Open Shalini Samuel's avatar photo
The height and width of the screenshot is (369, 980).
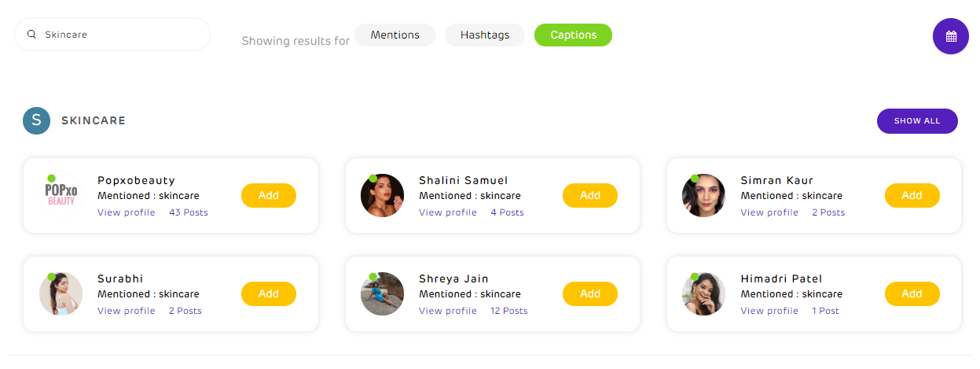tap(382, 195)
